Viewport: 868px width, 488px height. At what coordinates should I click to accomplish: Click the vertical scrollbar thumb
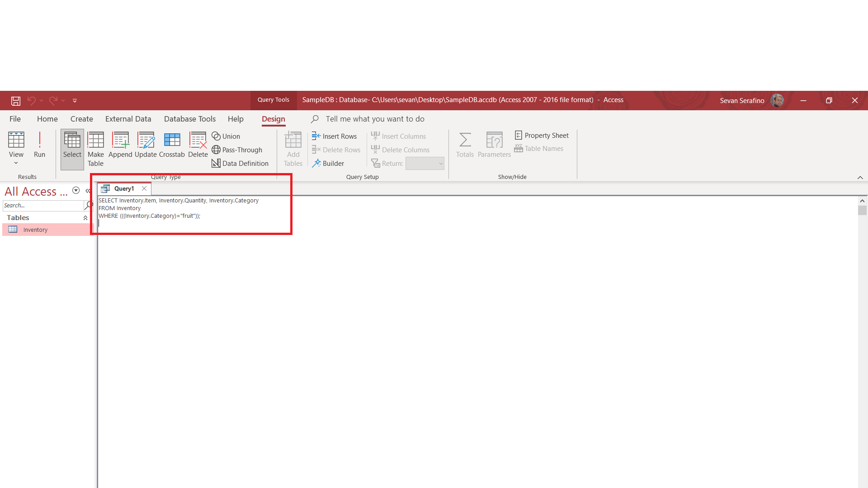[862, 210]
